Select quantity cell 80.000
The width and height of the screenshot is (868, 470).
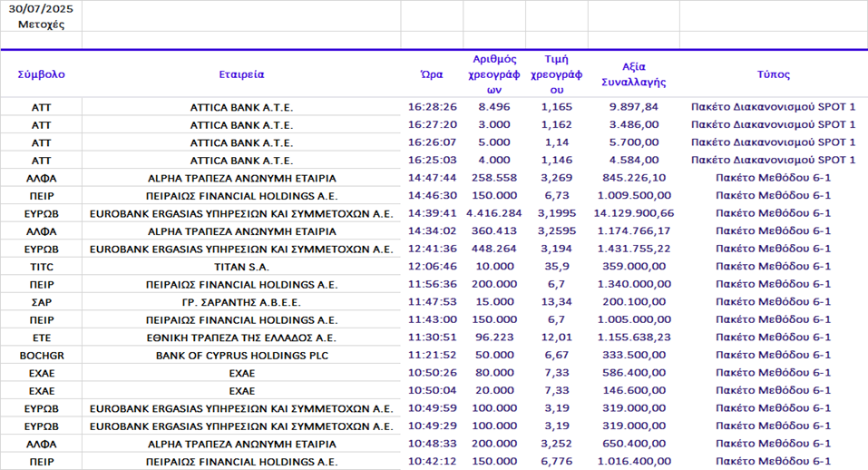(x=494, y=373)
